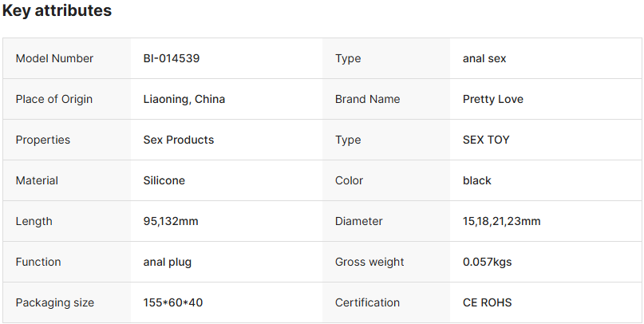Click the Function label cell
Image resolution: width=644 pixels, height=324 pixels.
(x=38, y=262)
